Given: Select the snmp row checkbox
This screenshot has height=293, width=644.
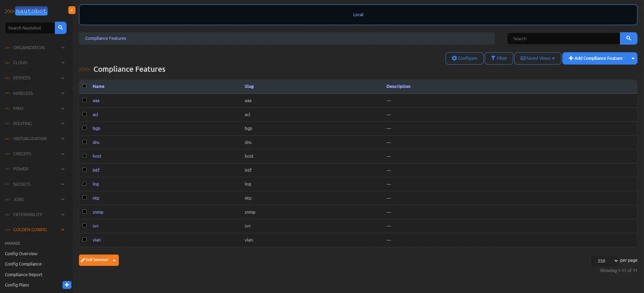Looking at the screenshot, I should 84,212.
